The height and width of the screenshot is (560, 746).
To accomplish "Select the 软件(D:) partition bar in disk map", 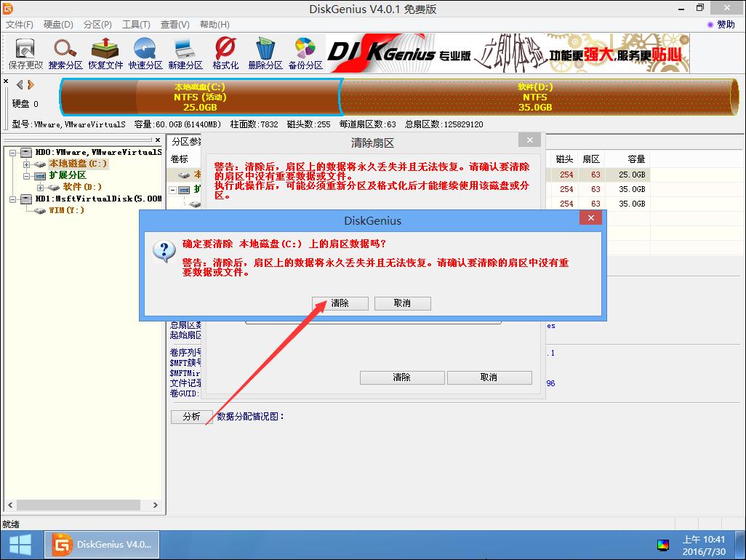I will tap(534, 97).
